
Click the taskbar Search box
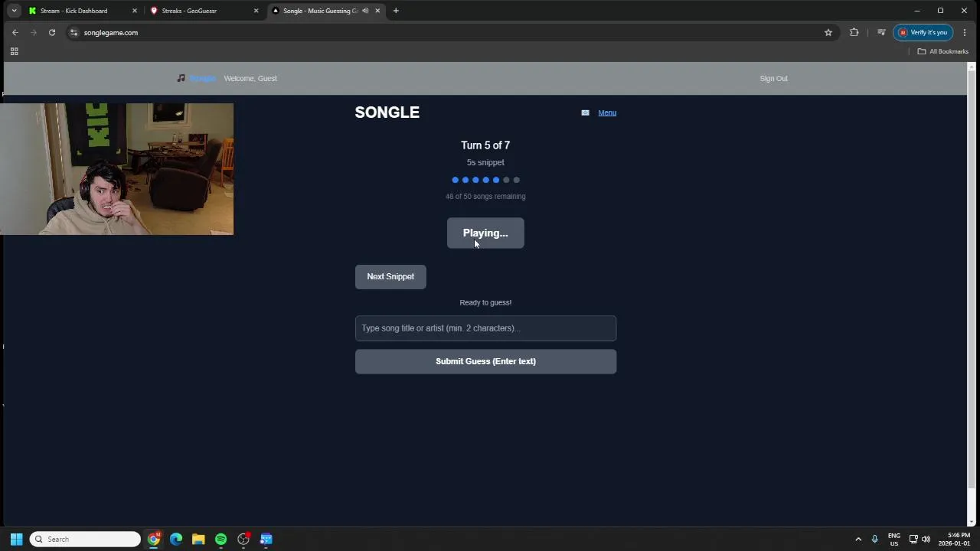tap(86, 539)
